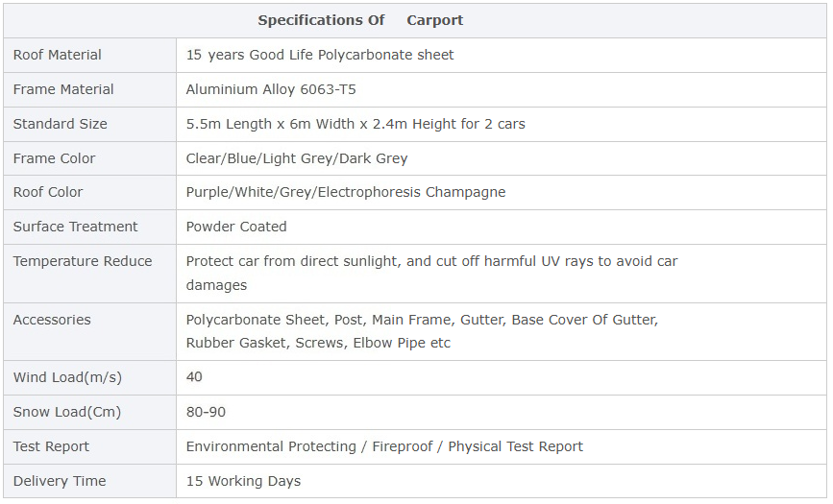Select the 'Surface Treatment' row label
Viewport: 833px width, 504px height.
pyautogui.click(x=76, y=227)
